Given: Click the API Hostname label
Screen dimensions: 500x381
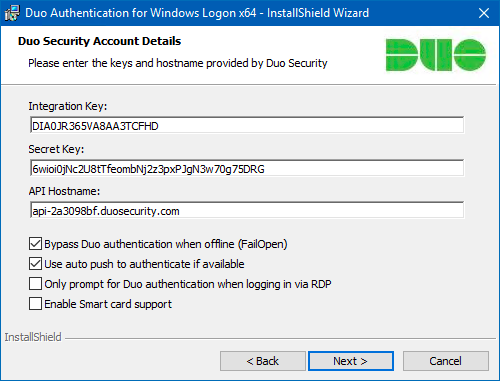Looking at the screenshot, I should (x=64, y=191).
